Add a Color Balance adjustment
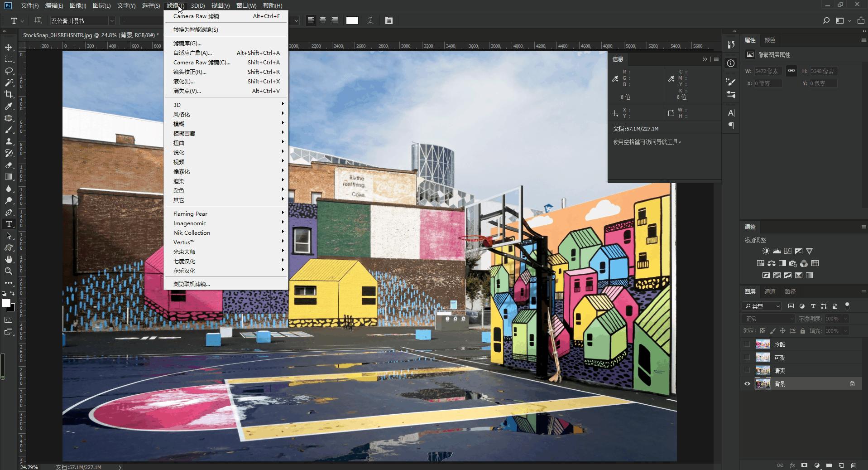Viewport: 868px width, 470px height. click(x=771, y=263)
